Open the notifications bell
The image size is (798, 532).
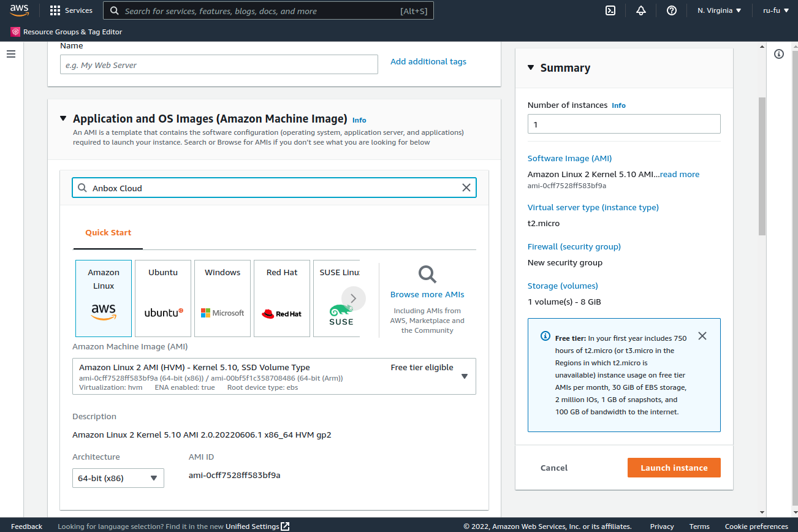click(641, 10)
